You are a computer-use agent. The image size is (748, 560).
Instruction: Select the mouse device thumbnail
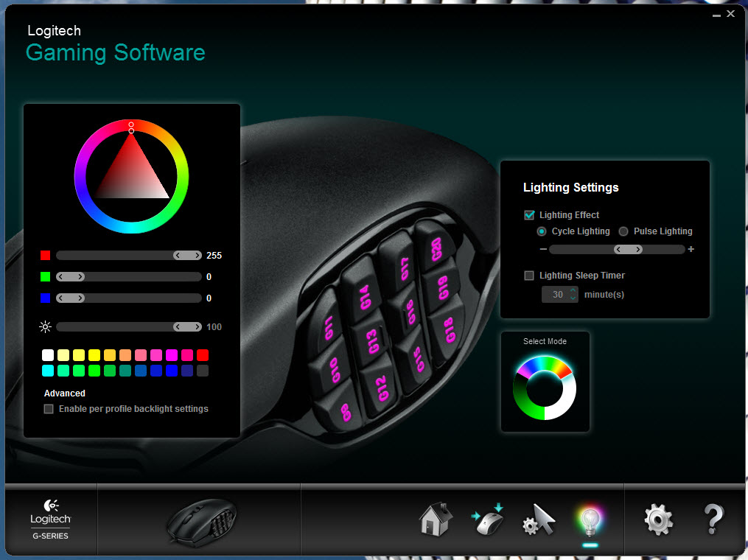click(201, 522)
